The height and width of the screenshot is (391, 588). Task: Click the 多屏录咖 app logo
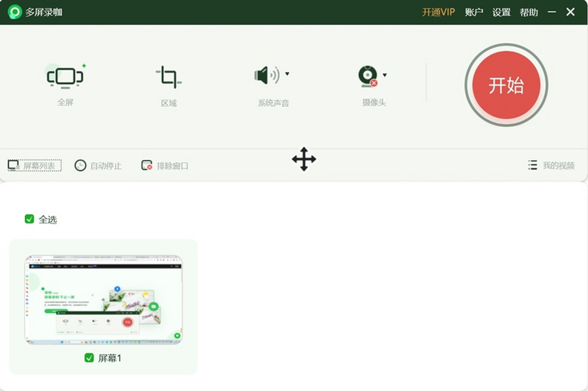click(x=15, y=12)
